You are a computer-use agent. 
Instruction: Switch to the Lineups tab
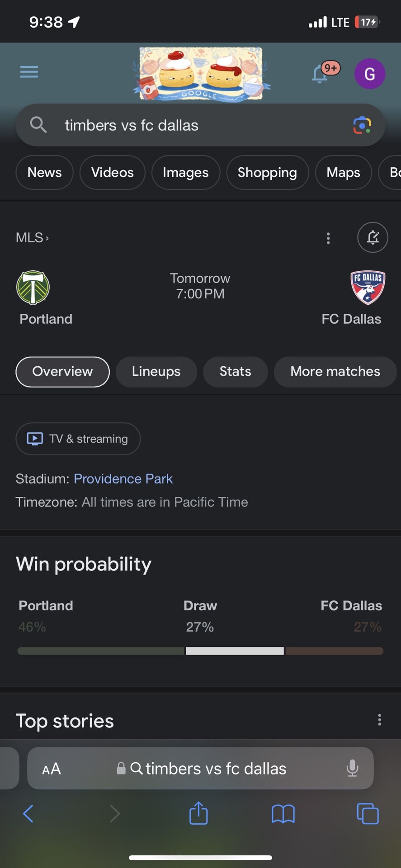(156, 372)
